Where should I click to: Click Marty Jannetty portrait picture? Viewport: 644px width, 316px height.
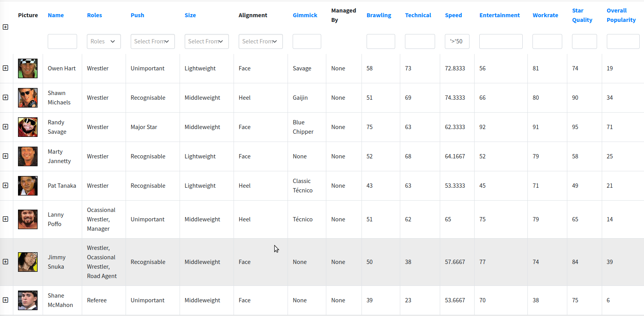click(28, 156)
